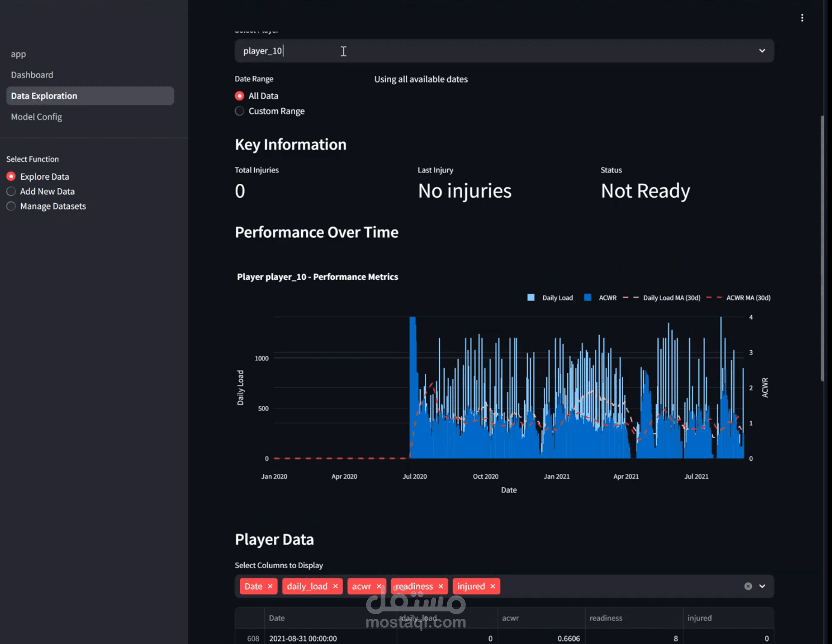This screenshot has width=832, height=644.
Task: Choose the Manage Datasets function
Action: point(11,206)
